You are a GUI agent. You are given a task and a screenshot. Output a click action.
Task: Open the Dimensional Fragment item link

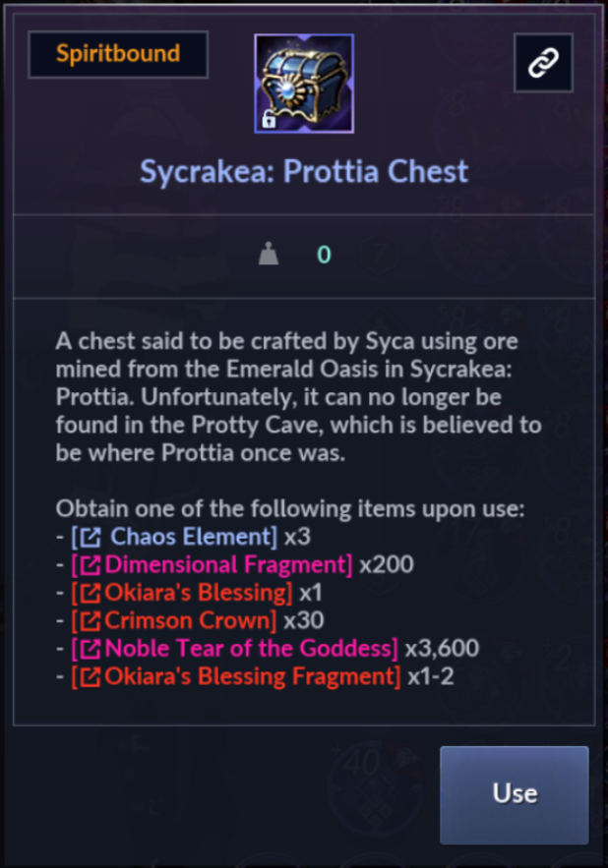(212, 564)
